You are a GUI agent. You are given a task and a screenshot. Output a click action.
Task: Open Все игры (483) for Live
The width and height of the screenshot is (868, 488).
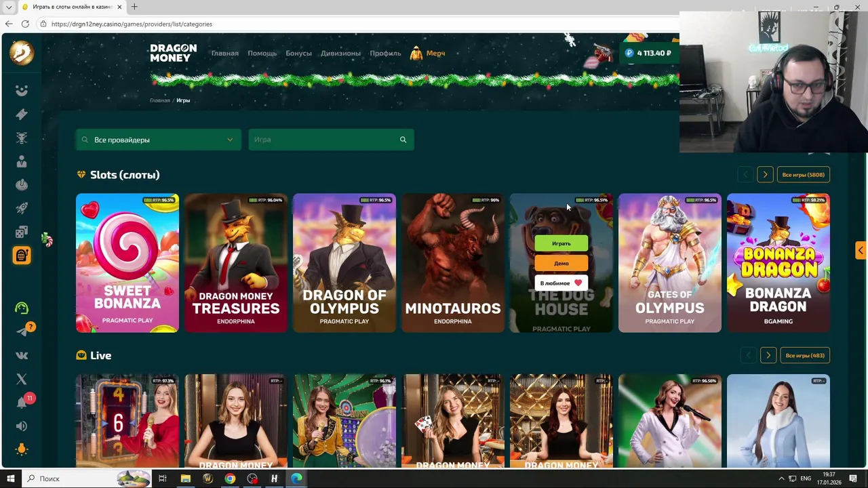tap(805, 355)
